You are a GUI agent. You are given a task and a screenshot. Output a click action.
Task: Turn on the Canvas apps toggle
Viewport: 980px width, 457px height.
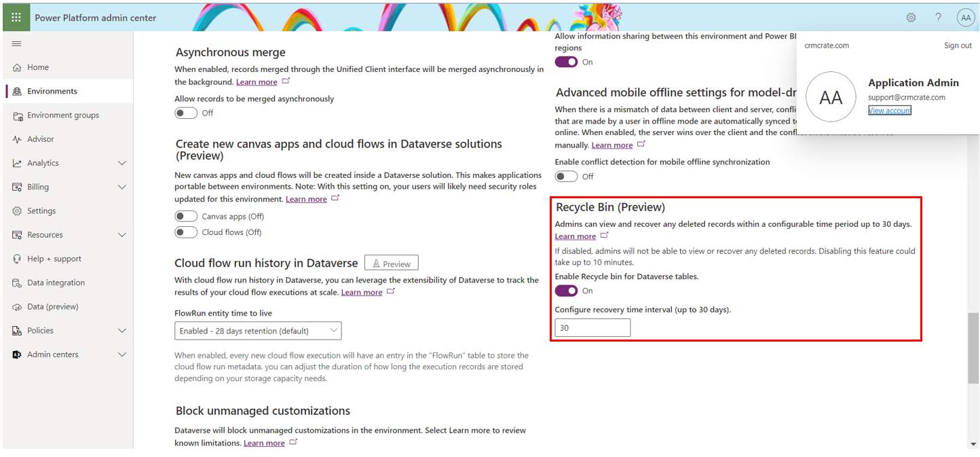[x=185, y=215]
